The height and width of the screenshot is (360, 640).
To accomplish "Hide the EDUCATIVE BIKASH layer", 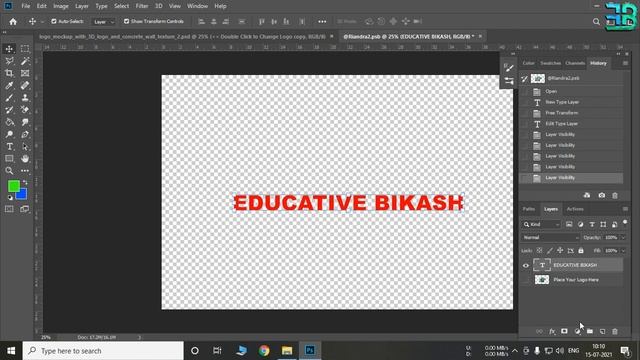I will pyautogui.click(x=526, y=266).
